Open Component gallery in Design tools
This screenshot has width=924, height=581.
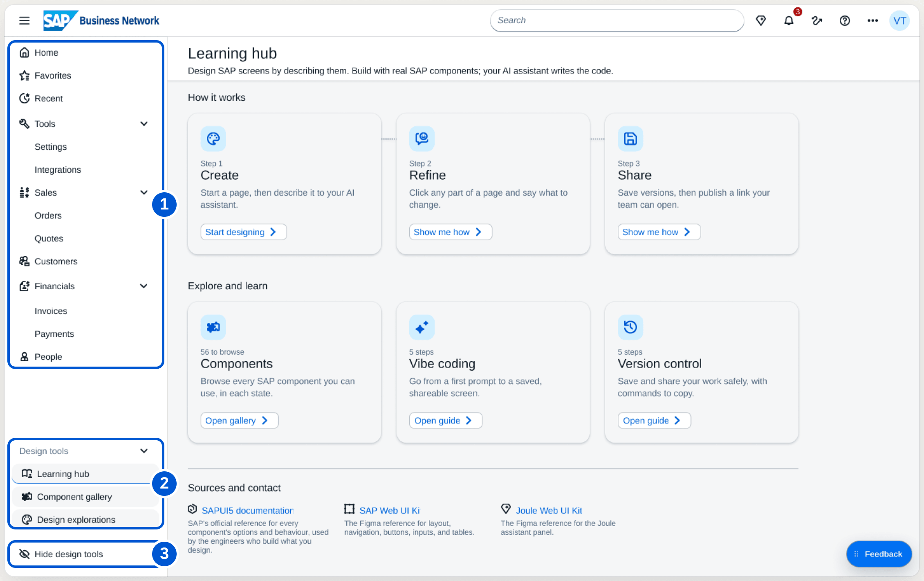coord(86,497)
